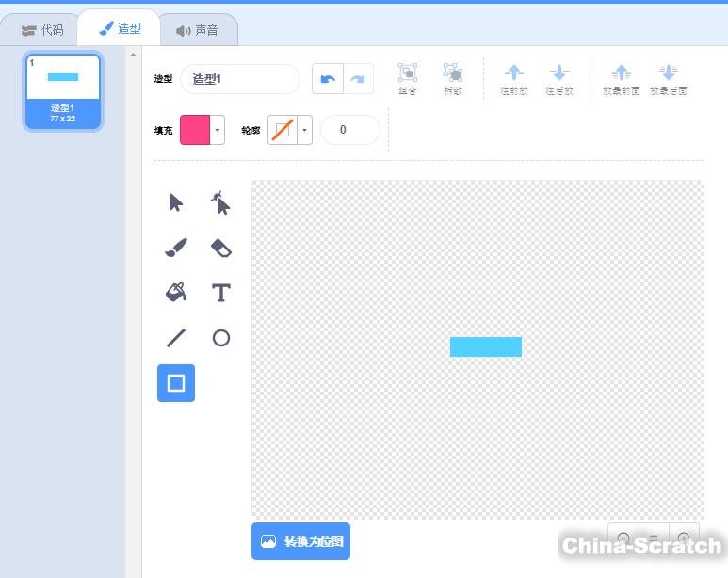Select the Line tool
728x578 pixels.
pyautogui.click(x=176, y=338)
